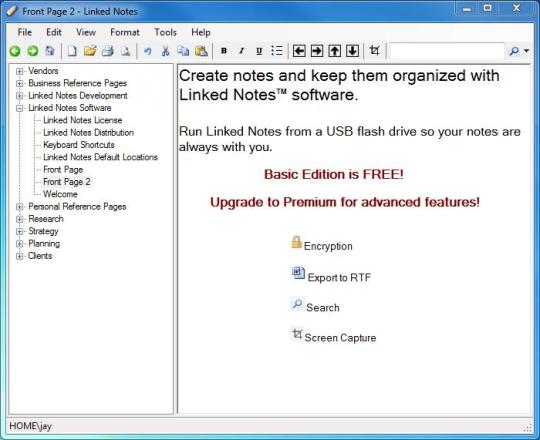540x440 pixels.
Task: Click the window resize grip in status bar
Action: pyautogui.click(x=528, y=428)
